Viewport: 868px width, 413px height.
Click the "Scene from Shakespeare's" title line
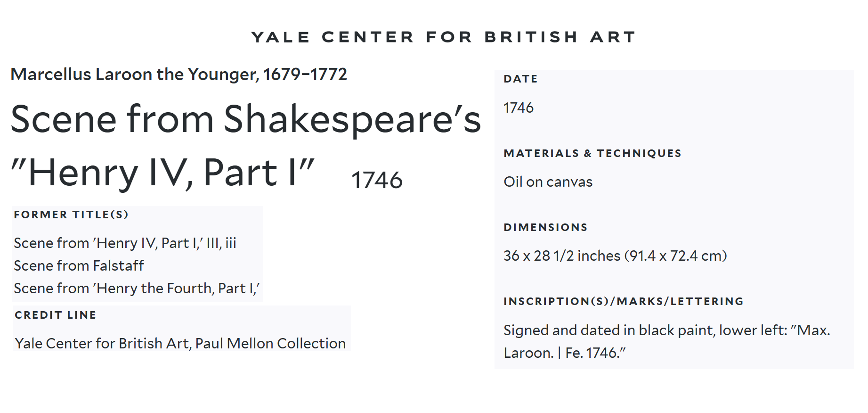[245, 119]
